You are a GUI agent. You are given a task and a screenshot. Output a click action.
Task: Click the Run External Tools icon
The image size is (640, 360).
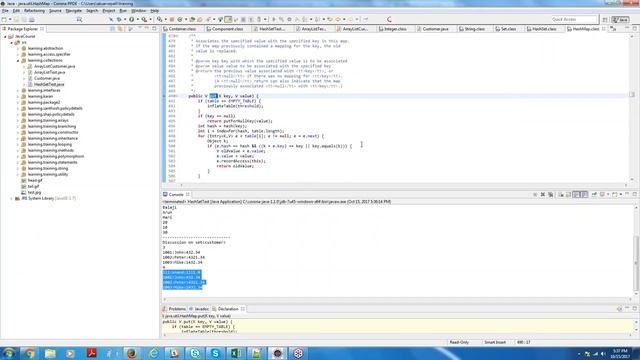pyautogui.click(x=144, y=19)
